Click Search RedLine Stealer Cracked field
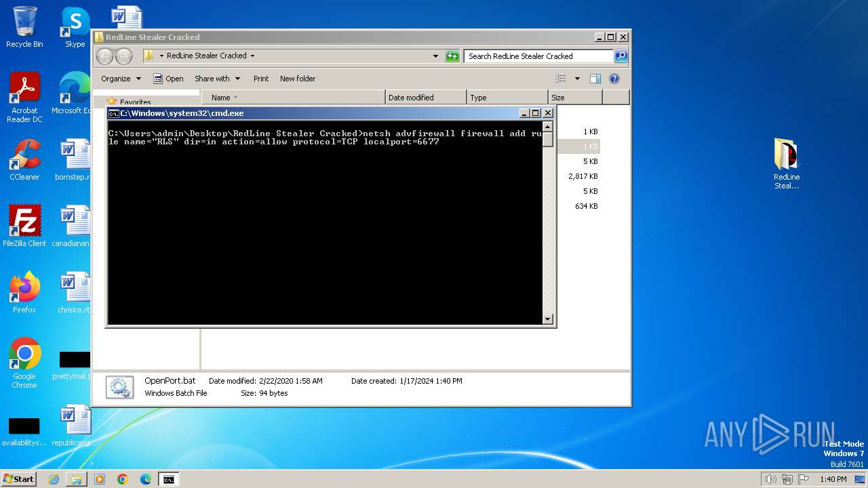The image size is (868, 488). coord(539,56)
